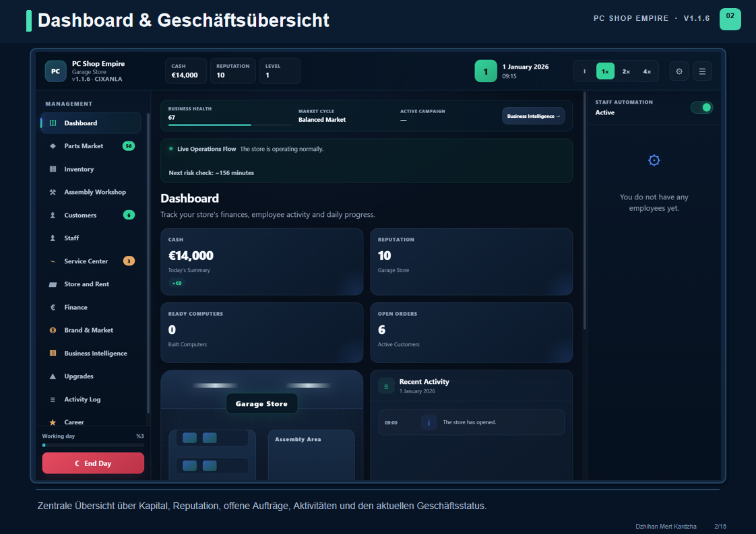This screenshot has height=534, width=756.
Task: Click the sidebar vertical scrollbar
Action: 148,263
